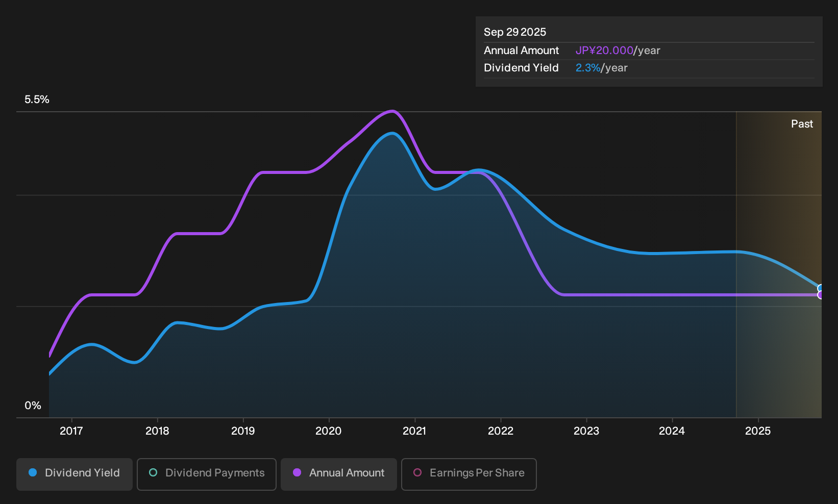Toggle the Dividend Yield legend button

click(75, 474)
